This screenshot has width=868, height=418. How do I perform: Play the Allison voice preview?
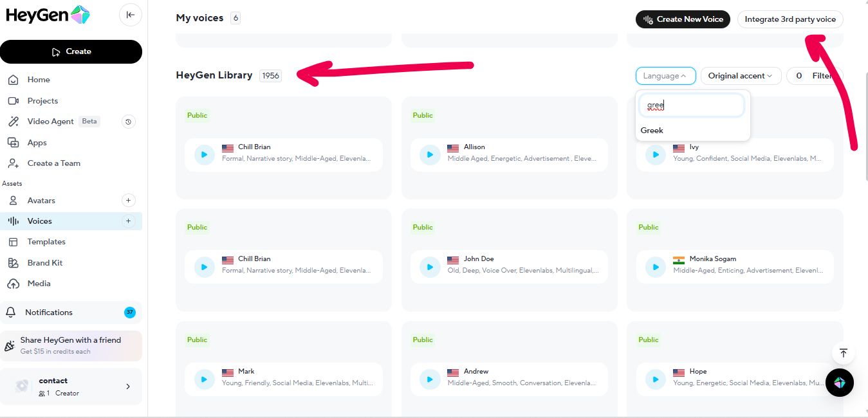[x=430, y=155]
